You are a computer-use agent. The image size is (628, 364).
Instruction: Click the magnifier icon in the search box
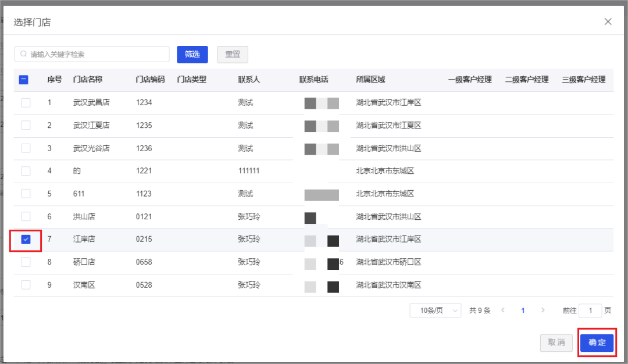click(x=22, y=53)
